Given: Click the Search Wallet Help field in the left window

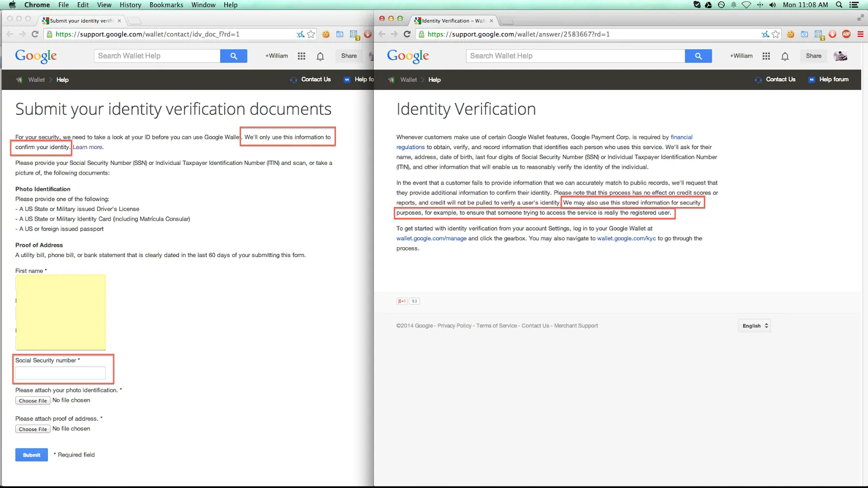Looking at the screenshot, I should pyautogui.click(x=157, y=56).
